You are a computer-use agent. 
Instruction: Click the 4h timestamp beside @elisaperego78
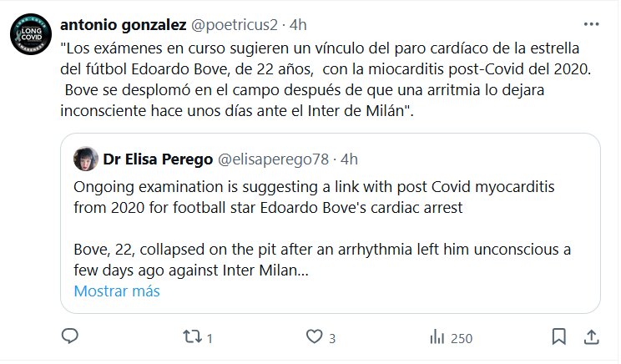pyautogui.click(x=349, y=158)
